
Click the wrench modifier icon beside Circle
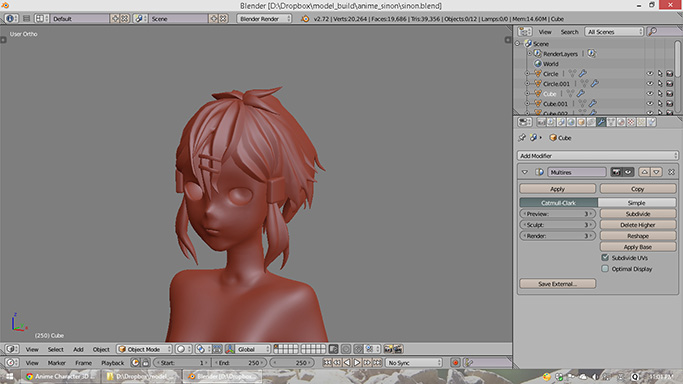pos(583,74)
